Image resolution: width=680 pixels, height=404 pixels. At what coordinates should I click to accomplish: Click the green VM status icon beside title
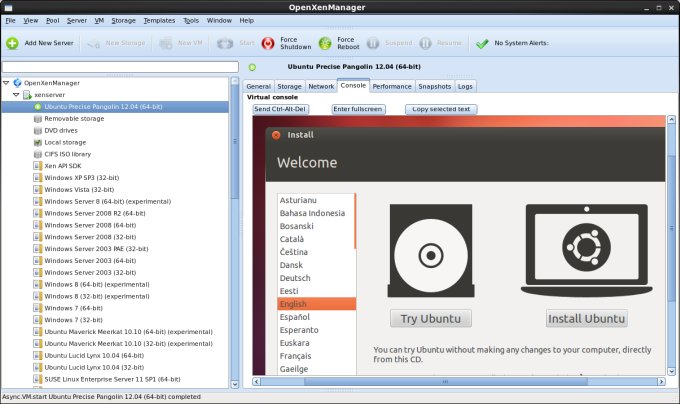252,67
